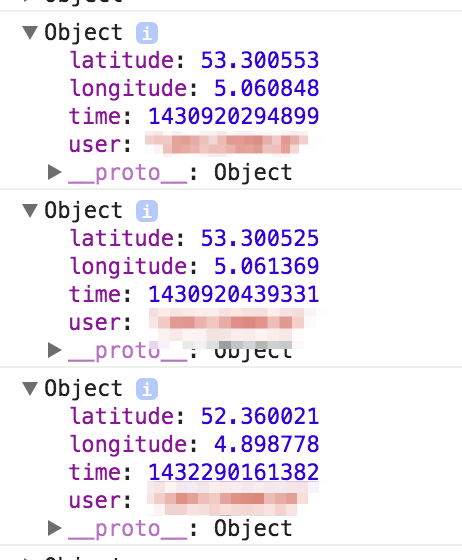
Task: Click latitude value 52.360021
Action: pyautogui.click(x=260, y=416)
